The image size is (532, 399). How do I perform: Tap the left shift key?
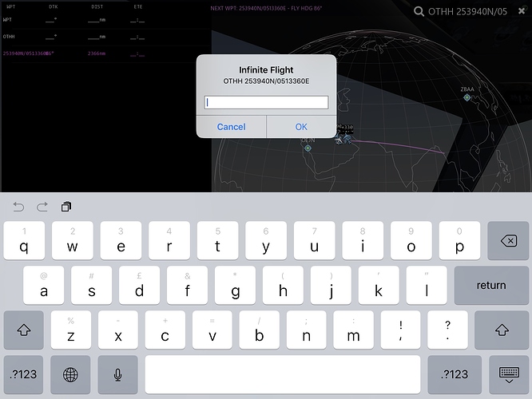[24, 330]
